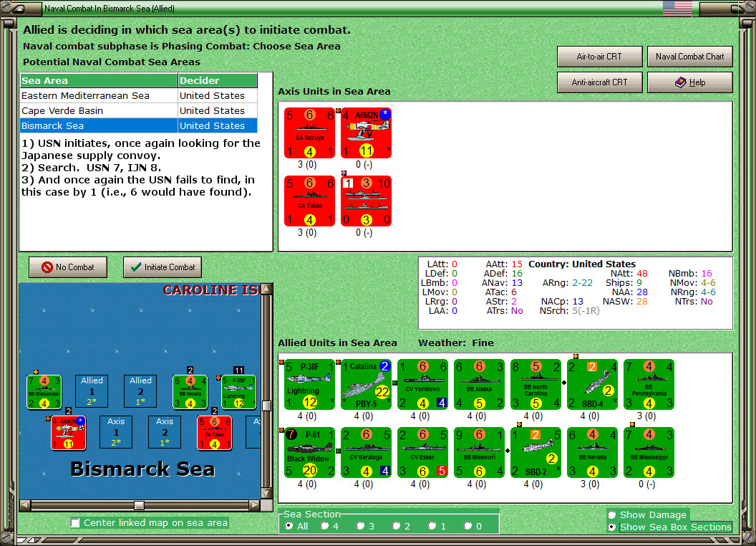Click map horizontal scrollbar left arrow
756x546 pixels.
[25, 505]
